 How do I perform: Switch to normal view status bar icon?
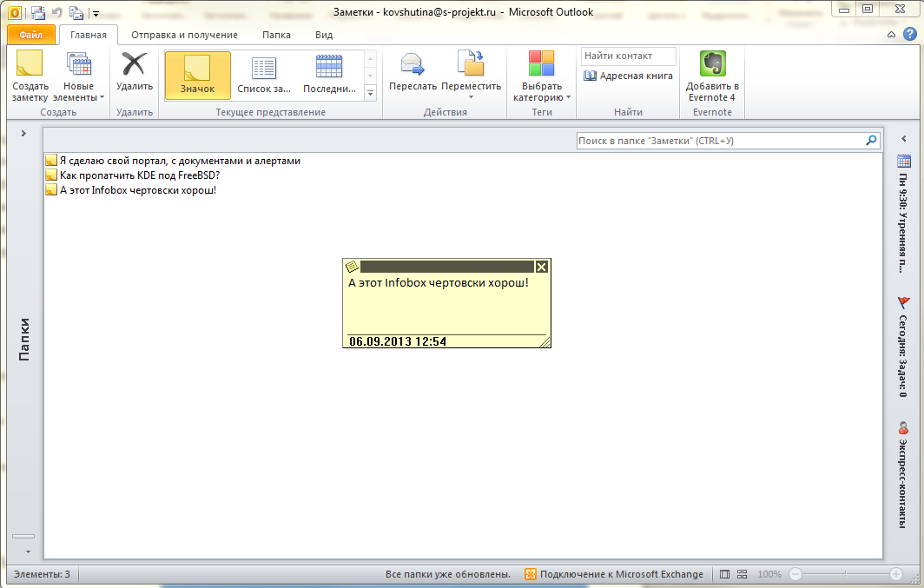725,574
